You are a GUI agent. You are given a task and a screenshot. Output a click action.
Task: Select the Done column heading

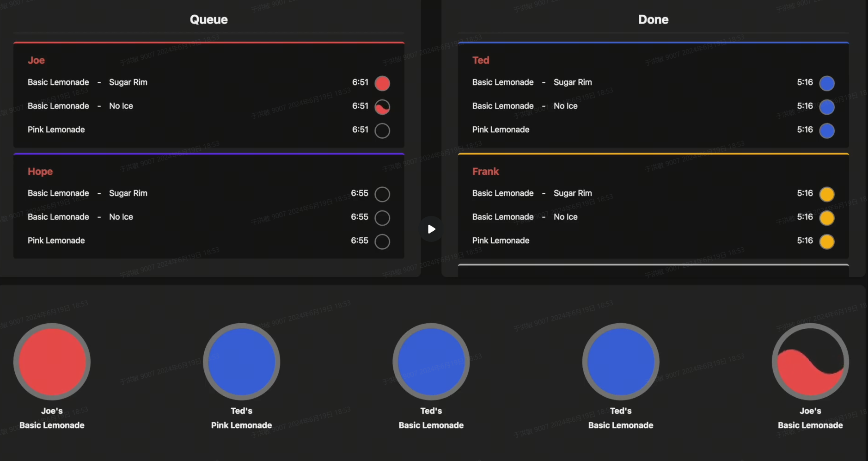click(653, 19)
